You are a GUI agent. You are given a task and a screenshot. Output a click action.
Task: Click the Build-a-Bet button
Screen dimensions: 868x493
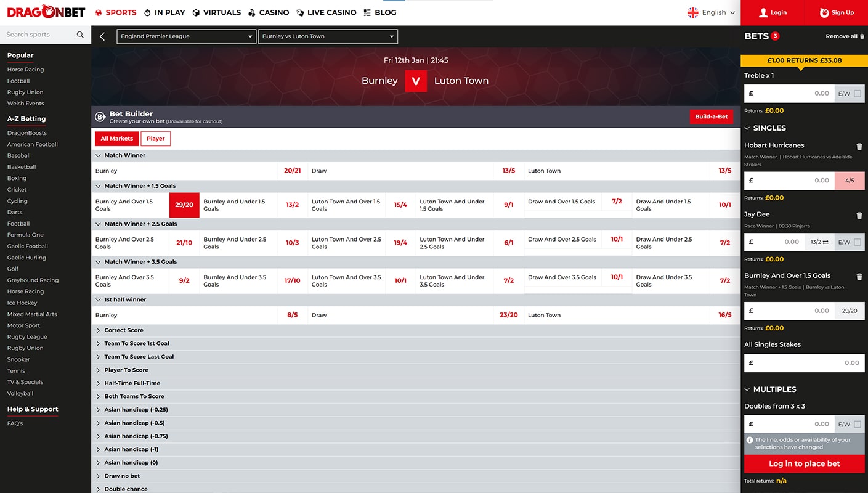point(712,116)
